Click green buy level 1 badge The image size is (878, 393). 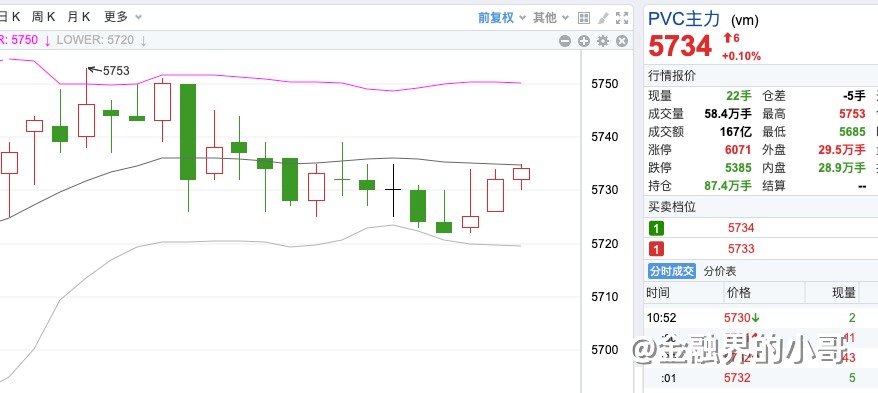coord(656,228)
